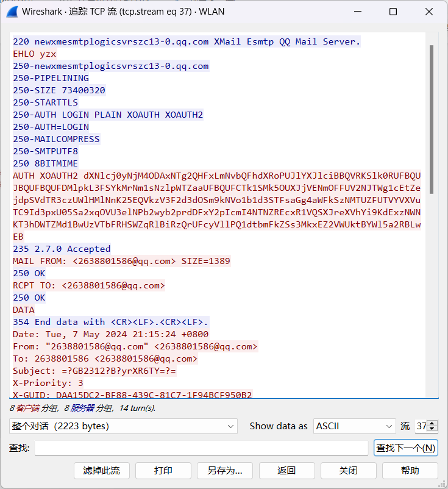Click the vertical scrollbar thumb of stream text
Image resolution: width=448 pixels, height=489 pixels.
(432, 120)
